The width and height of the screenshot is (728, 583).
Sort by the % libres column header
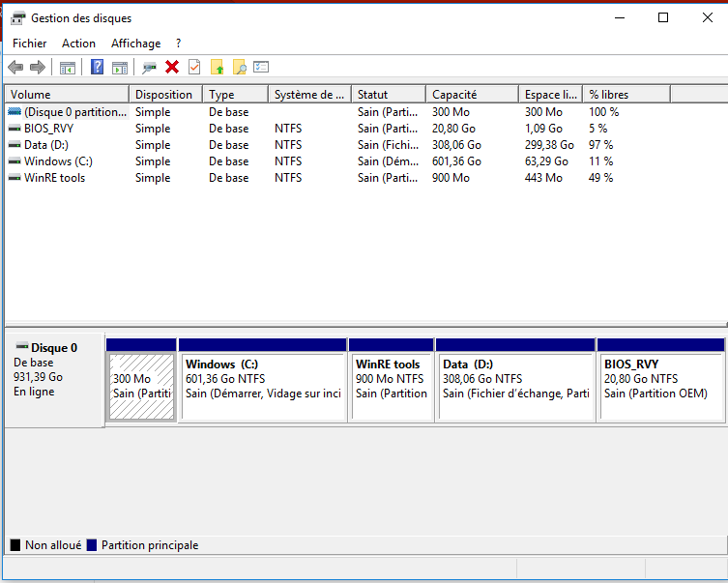point(626,94)
